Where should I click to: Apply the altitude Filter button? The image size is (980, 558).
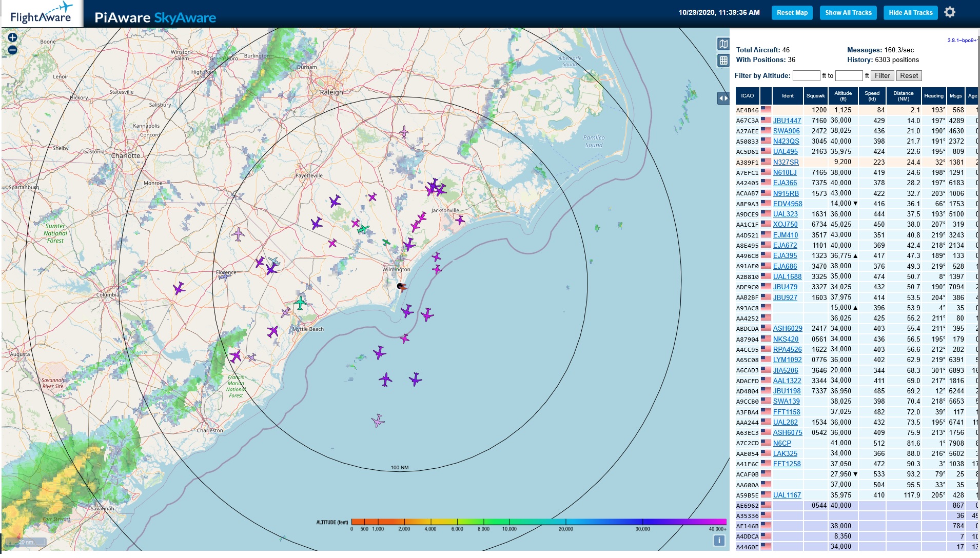(882, 76)
